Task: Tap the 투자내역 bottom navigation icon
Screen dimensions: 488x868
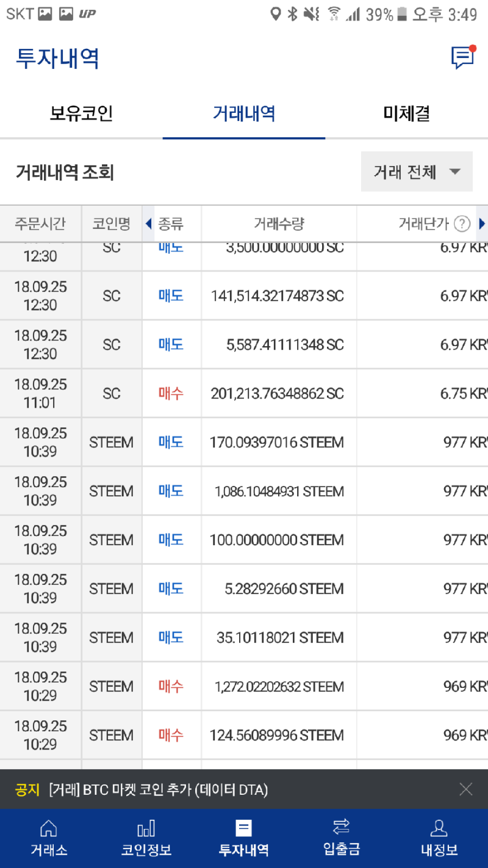Action: click(x=243, y=828)
